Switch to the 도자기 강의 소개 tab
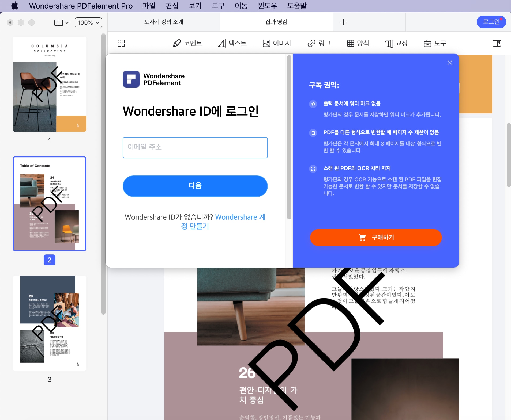Viewport: 511px width, 420px height. (164, 22)
